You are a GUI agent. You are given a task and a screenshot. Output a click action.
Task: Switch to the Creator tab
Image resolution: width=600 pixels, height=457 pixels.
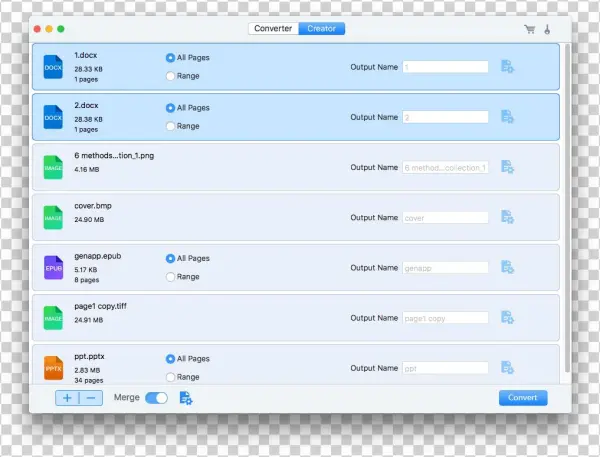[322, 29]
